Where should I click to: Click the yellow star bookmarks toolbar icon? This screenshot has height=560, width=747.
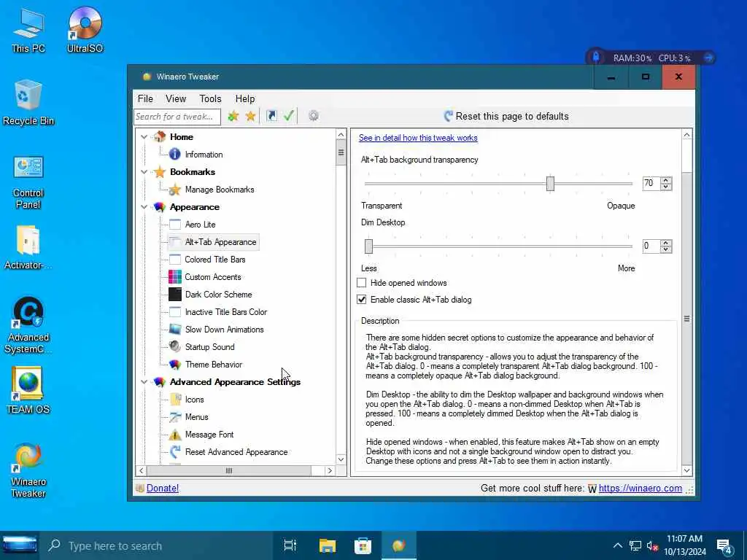(x=251, y=116)
